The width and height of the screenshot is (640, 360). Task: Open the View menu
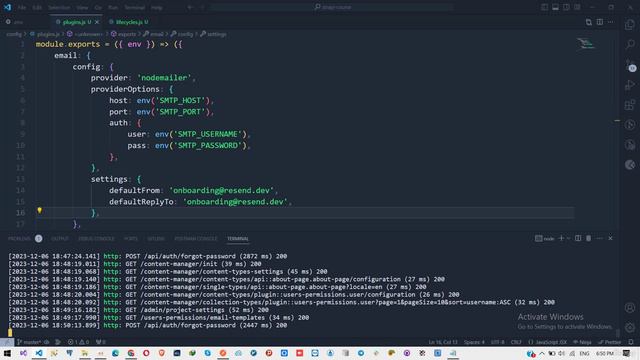click(82, 7)
